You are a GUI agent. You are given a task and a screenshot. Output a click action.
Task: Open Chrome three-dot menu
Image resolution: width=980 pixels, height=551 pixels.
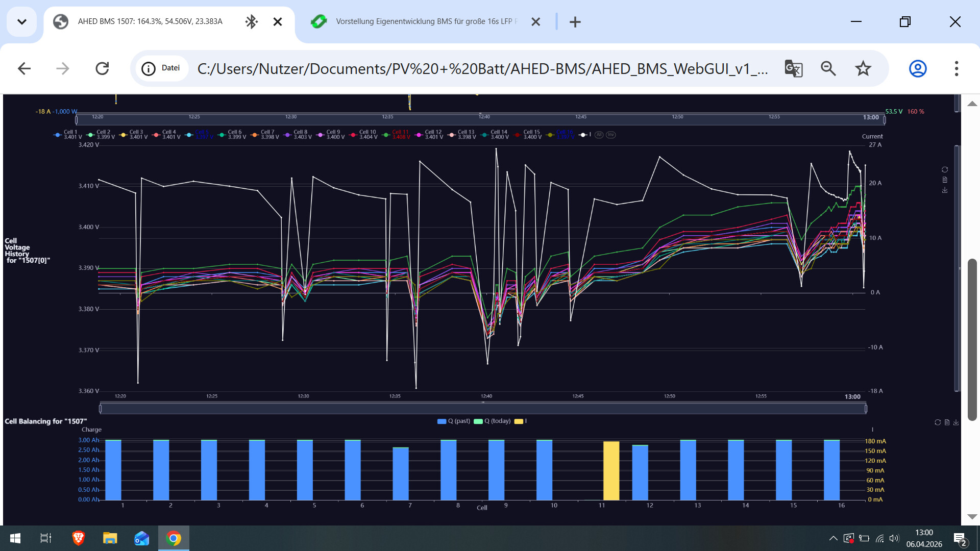(956, 68)
